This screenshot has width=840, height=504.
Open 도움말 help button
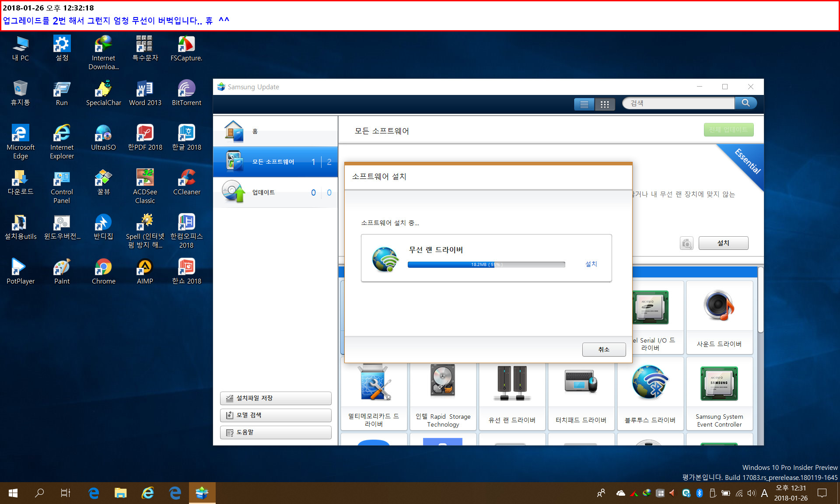click(x=276, y=432)
